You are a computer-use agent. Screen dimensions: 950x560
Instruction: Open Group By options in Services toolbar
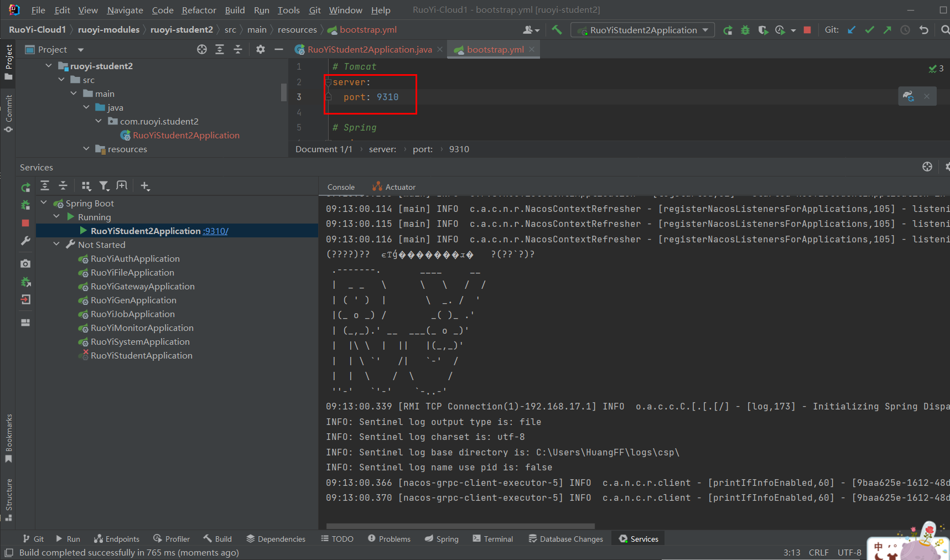[x=86, y=186]
